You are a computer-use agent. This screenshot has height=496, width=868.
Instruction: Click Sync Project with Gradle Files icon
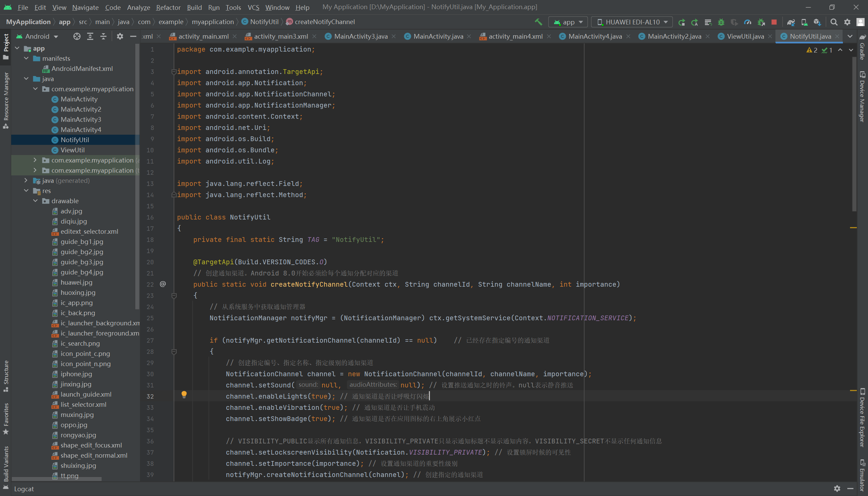click(791, 22)
